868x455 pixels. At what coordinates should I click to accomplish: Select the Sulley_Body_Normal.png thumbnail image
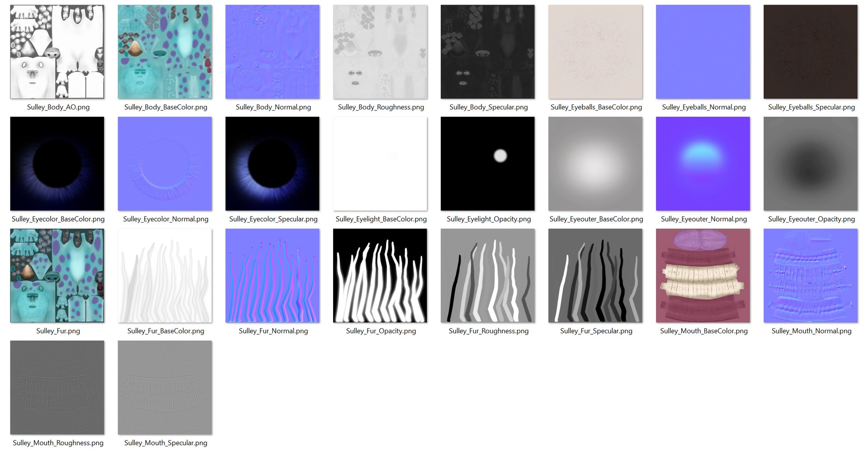coord(273,52)
